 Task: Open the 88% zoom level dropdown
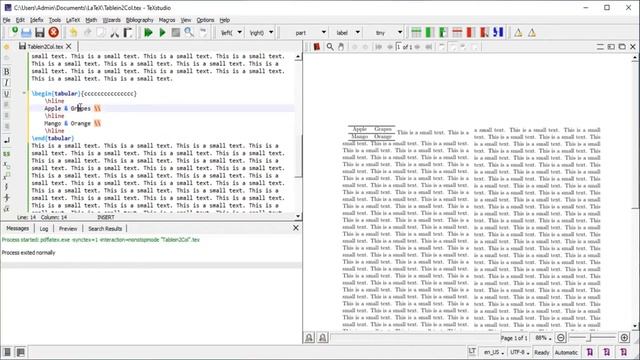543,338
